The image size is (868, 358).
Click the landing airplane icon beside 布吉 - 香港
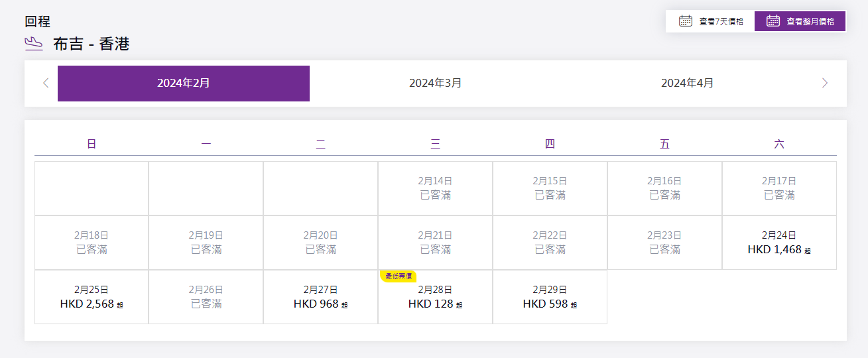point(34,44)
